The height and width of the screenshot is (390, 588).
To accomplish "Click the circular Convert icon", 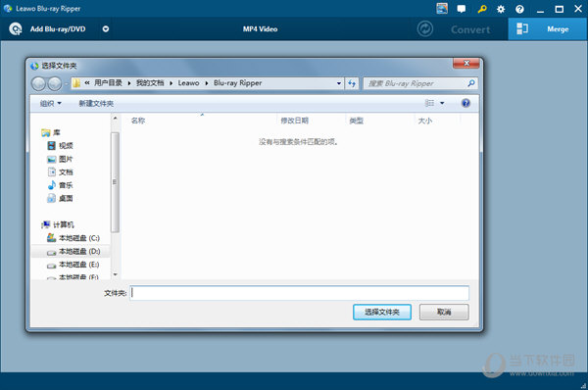I will pos(425,28).
